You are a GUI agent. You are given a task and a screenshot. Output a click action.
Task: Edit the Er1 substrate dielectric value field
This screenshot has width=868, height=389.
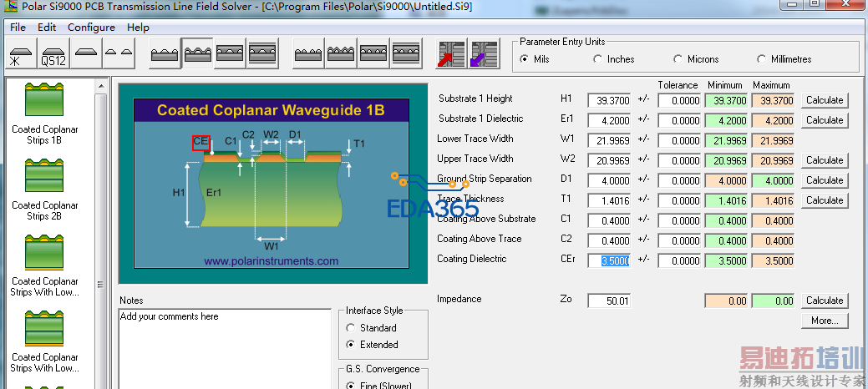coord(609,121)
